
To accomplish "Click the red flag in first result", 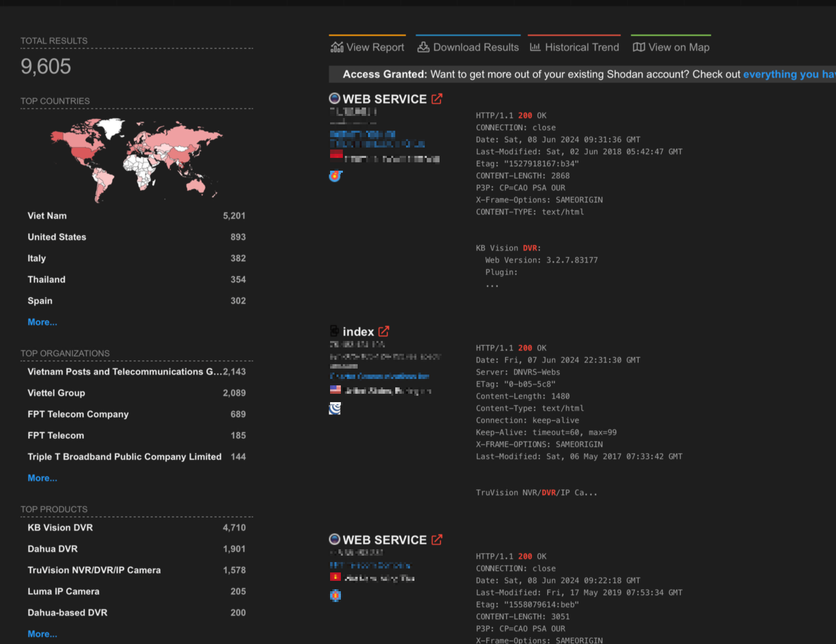I will point(336,154).
